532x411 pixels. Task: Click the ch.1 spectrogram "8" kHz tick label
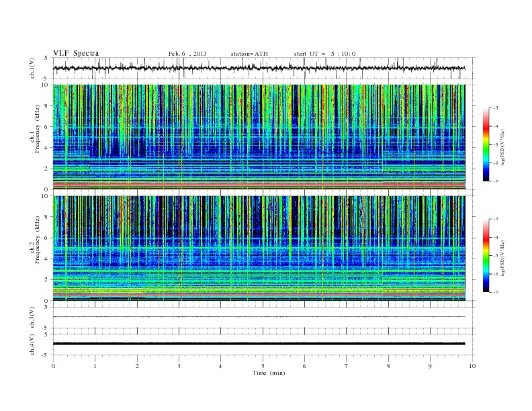(x=46, y=106)
